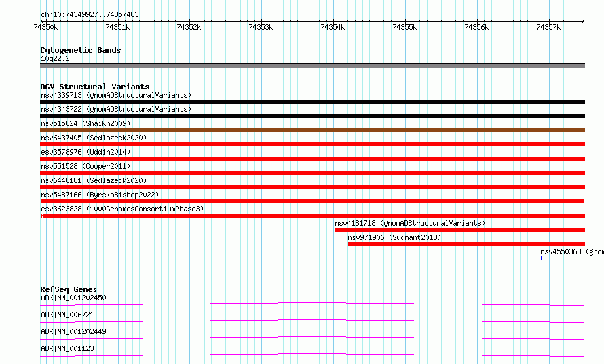Viewport: 604px width, 364px height.
Task: Click the magenta ADK|NM_006721 transcript line
Action: pyautogui.click(x=312, y=321)
